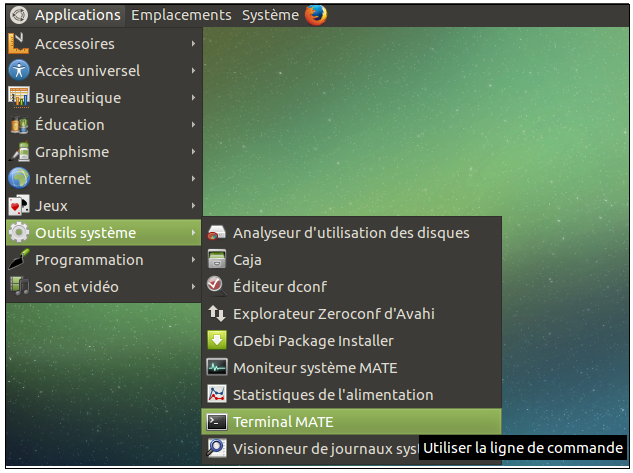Open Analyseur d'utilisation des disques
Image resolution: width=633 pixels, height=473 pixels.
pos(351,233)
